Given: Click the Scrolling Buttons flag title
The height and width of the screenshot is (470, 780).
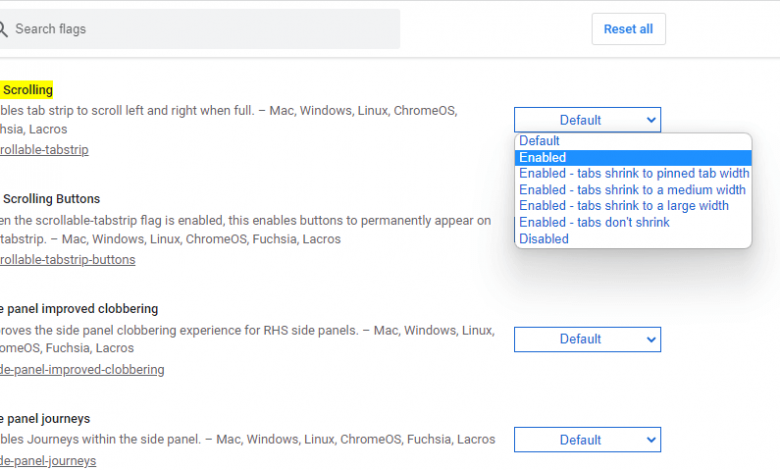Looking at the screenshot, I should (50, 199).
